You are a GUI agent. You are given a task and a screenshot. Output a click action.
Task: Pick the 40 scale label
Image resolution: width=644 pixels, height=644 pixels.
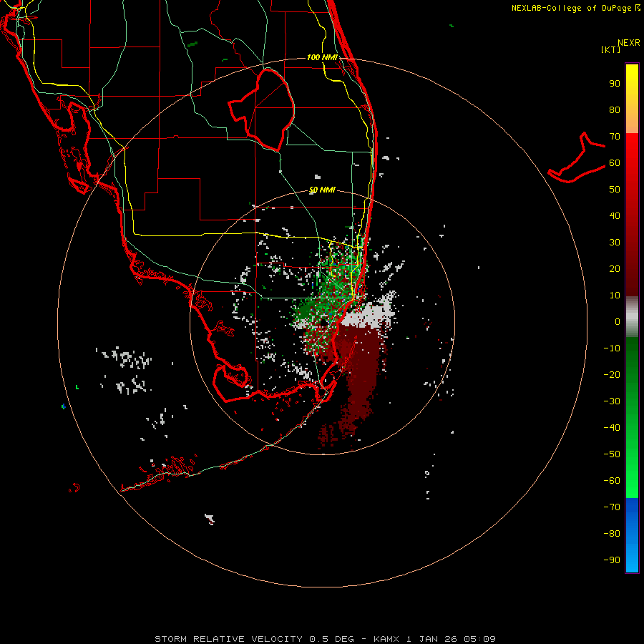[x=615, y=216]
